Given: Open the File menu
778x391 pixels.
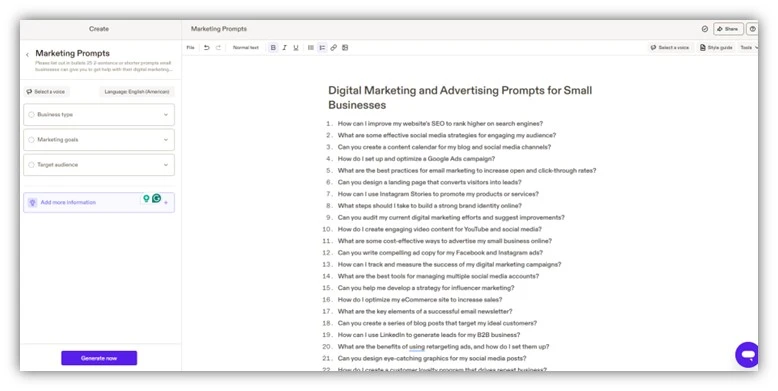Looking at the screenshot, I should coord(191,48).
